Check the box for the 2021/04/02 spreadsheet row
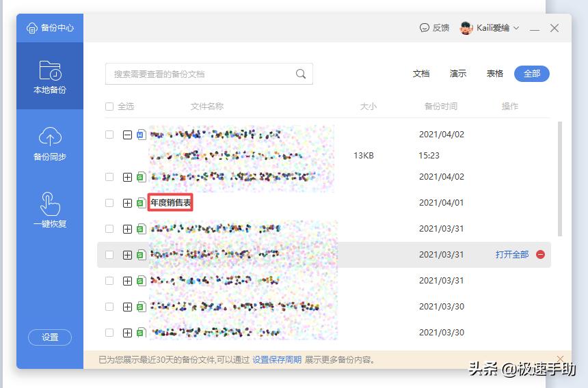The width and height of the screenshot is (588, 388). pos(109,177)
